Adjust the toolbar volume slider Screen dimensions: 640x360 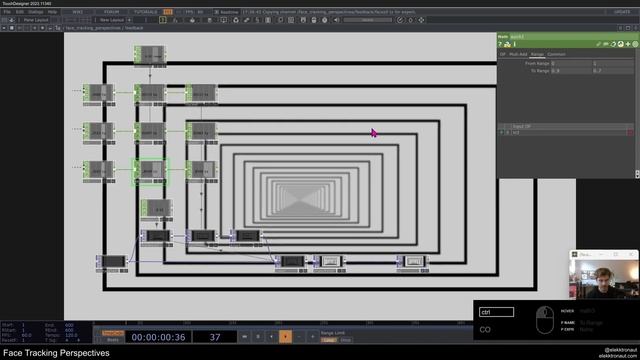[367, 20]
